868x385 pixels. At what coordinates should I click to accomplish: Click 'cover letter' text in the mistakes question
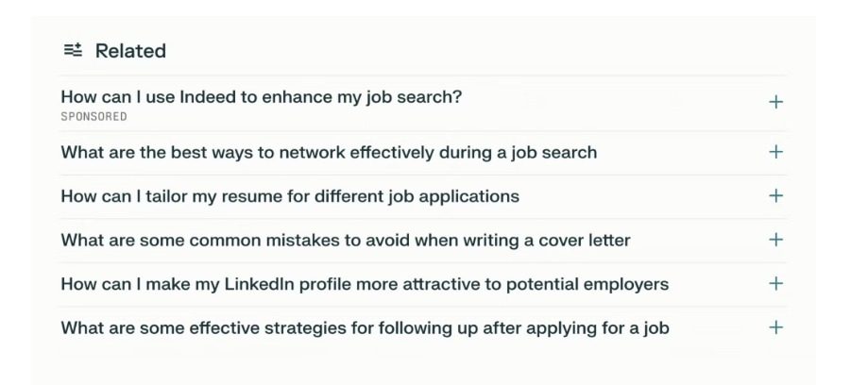[584, 240]
